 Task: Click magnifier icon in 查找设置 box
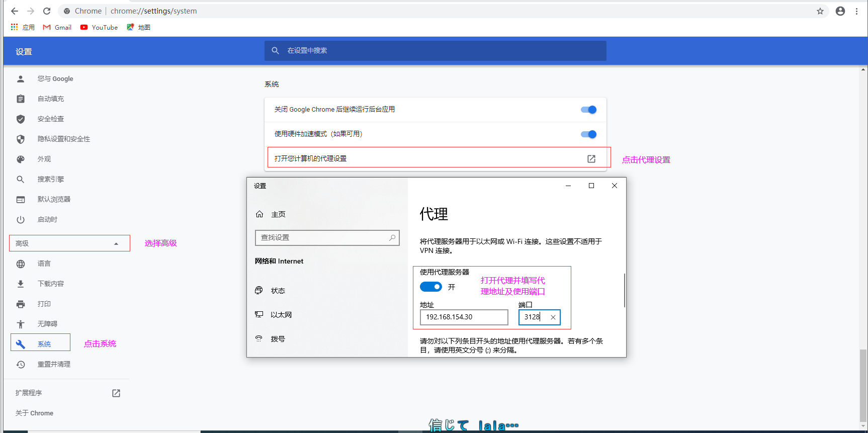(392, 237)
